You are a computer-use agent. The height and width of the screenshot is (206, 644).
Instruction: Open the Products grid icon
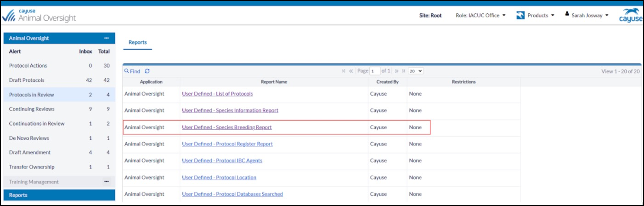pos(520,16)
